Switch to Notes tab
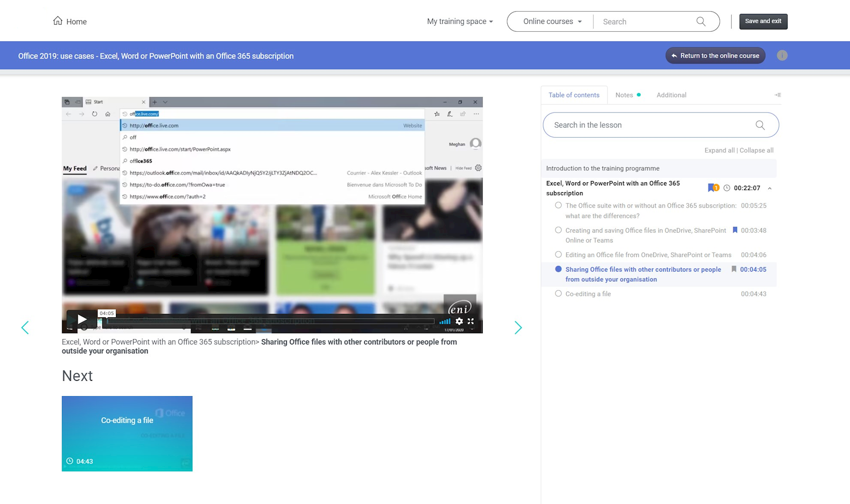 [x=628, y=95]
